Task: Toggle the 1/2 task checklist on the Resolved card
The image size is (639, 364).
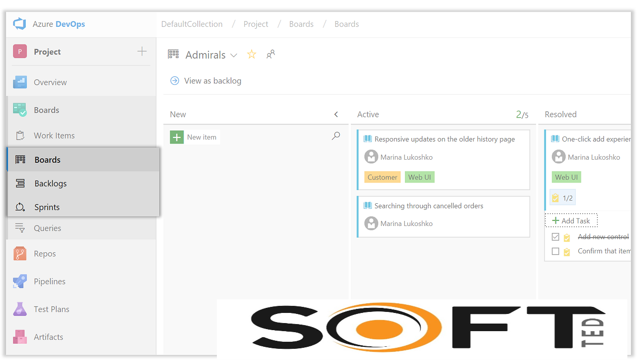Action: point(562,198)
